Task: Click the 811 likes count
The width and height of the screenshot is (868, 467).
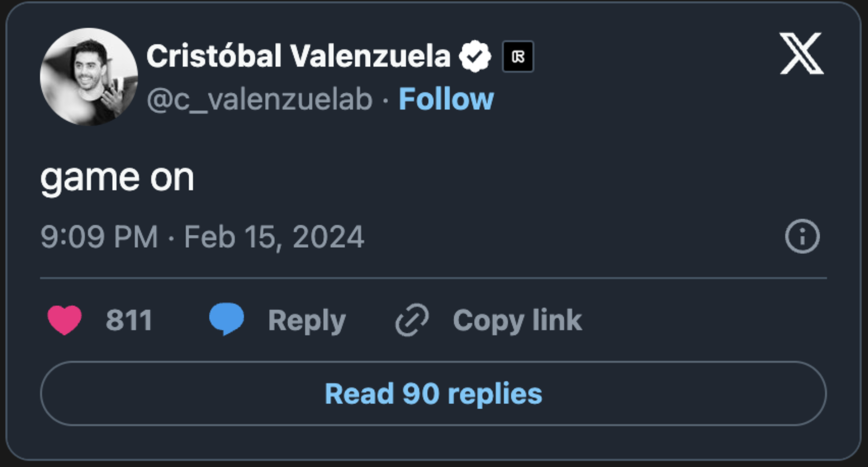Action: click(x=129, y=320)
